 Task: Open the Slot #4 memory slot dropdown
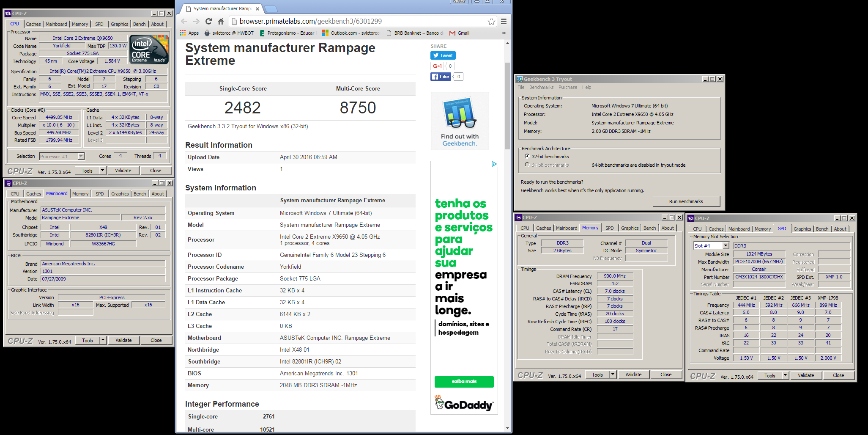pyautogui.click(x=726, y=246)
